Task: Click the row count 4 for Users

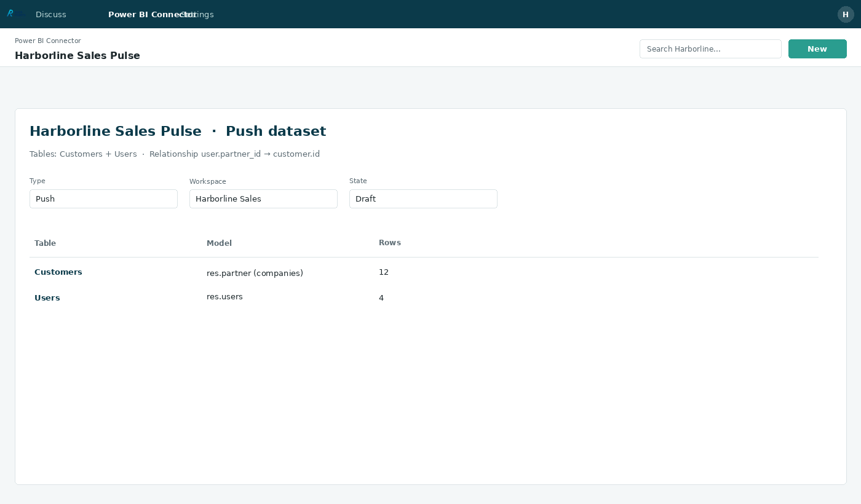Action: pos(381,298)
